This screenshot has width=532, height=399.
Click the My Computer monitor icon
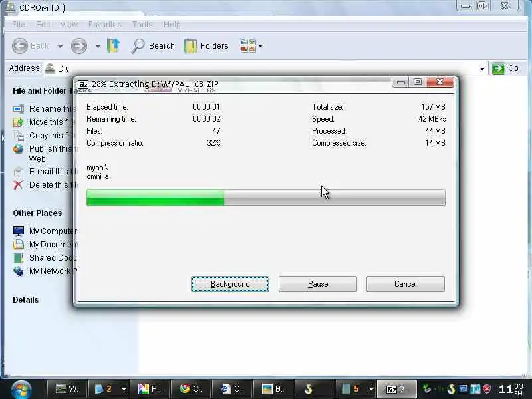click(19, 231)
